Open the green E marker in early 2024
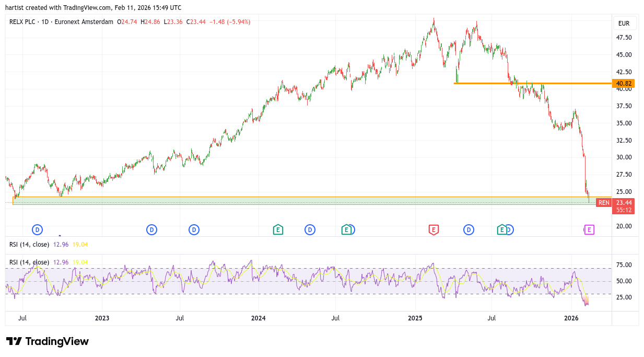Screen dimensions: 644x357 click(278, 229)
